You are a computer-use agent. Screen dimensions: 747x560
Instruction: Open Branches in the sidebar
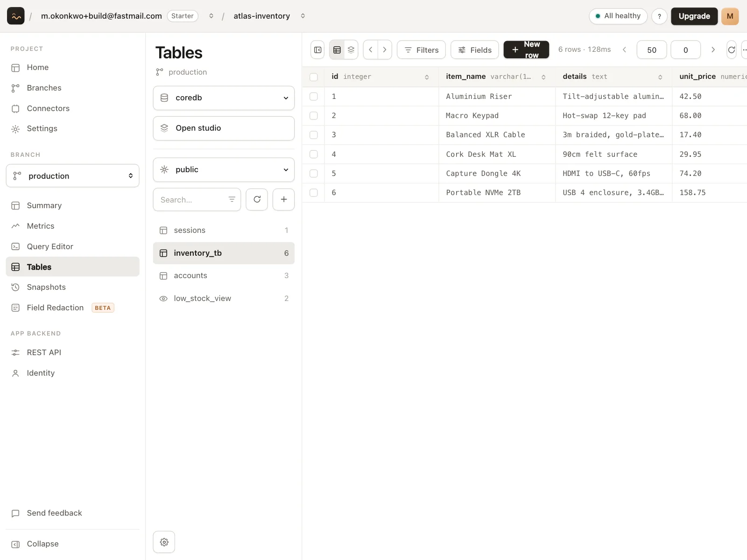point(73,88)
